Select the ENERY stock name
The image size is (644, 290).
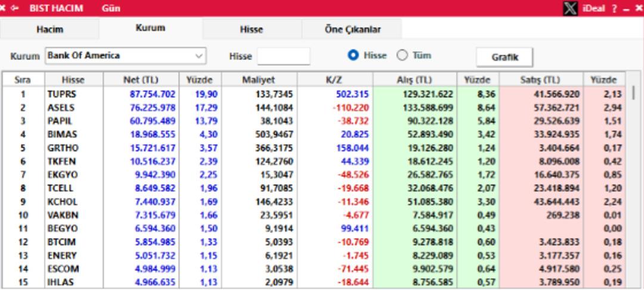pyautogui.click(x=62, y=255)
